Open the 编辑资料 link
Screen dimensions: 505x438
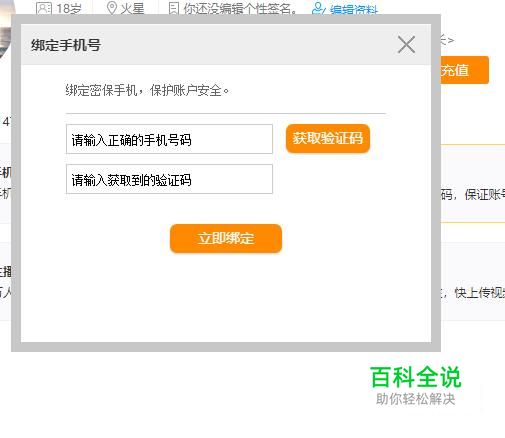(x=354, y=10)
